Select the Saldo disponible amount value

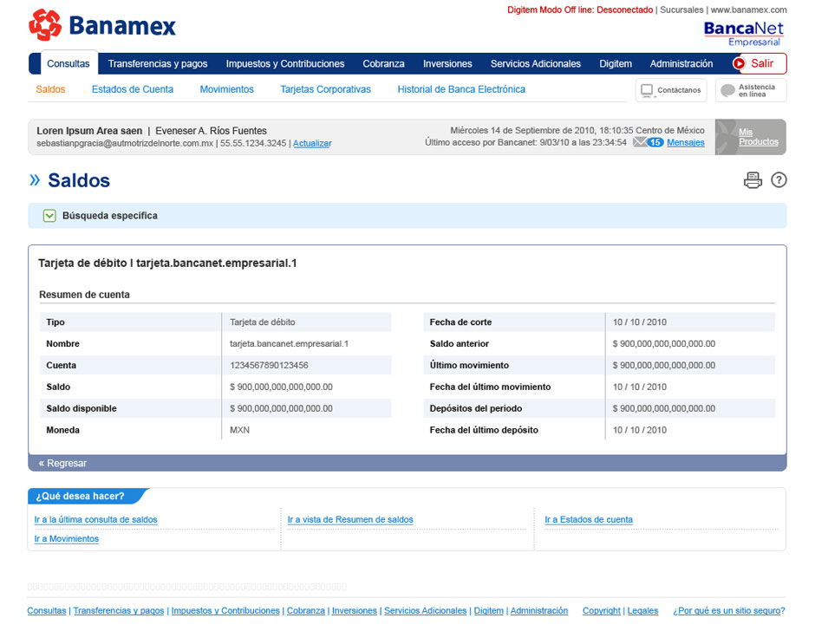click(x=281, y=408)
